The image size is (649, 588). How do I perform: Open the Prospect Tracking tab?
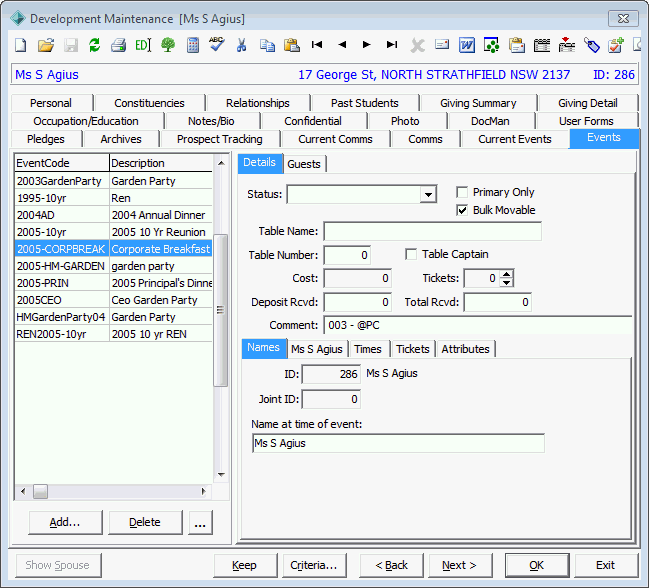(x=220, y=139)
